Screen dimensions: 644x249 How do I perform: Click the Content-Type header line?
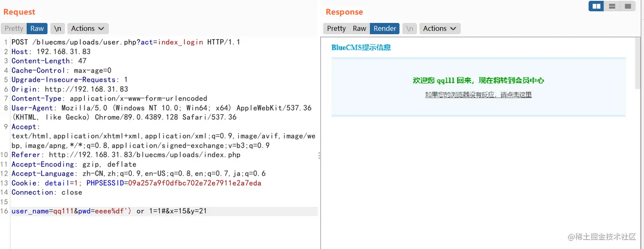[x=109, y=98]
